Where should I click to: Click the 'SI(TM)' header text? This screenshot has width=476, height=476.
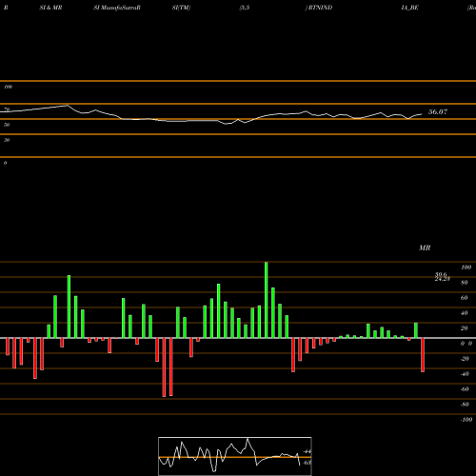click(181, 8)
